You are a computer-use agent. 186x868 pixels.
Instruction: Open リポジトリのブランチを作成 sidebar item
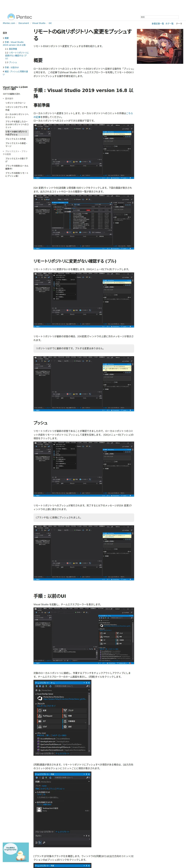pos(17,108)
